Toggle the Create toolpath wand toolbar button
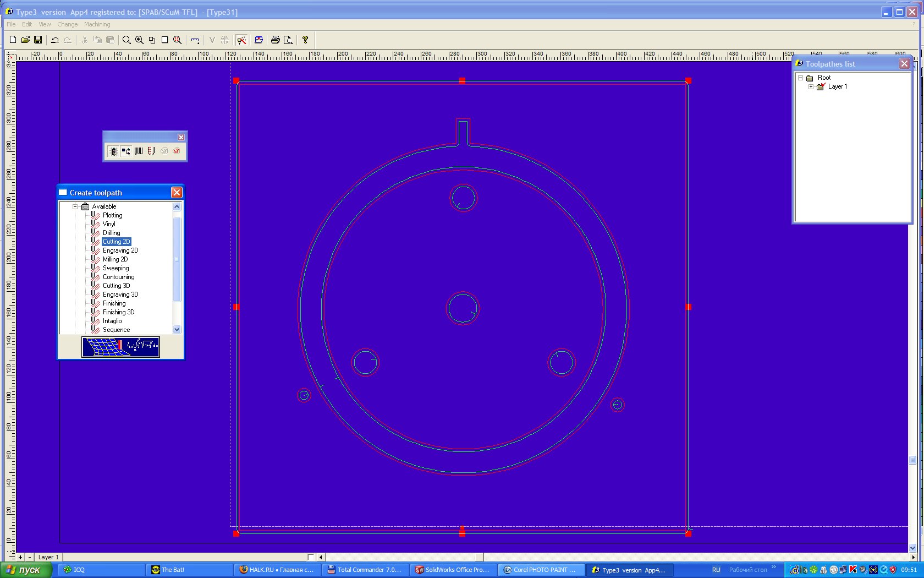Image resolution: width=924 pixels, height=578 pixels. pyautogui.click(x=241, y=40)
